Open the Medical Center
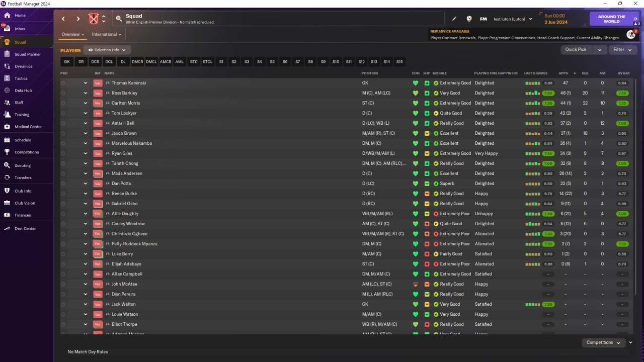The image size is (644, 362). pyautogui.click(x=27, y=127)
